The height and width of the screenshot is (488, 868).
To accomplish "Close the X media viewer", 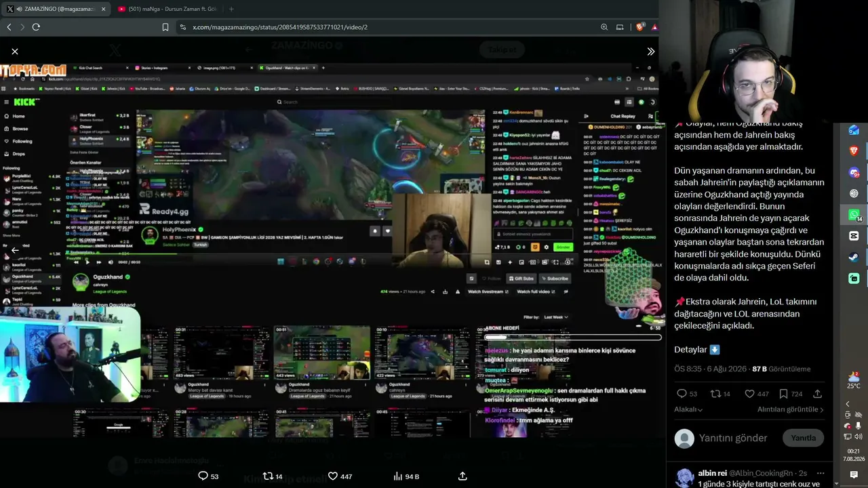I will [x=15, y=52].
